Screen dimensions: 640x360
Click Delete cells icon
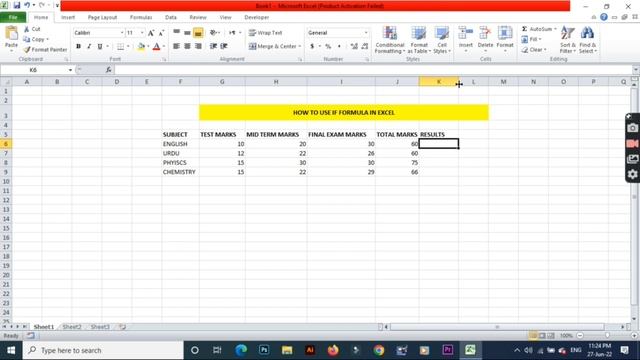485,33
